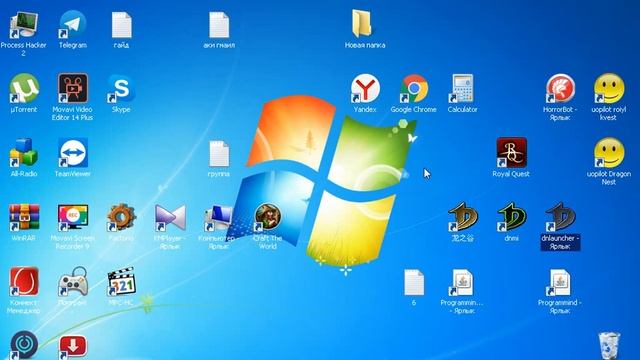Select the 龙之谷 golden D icon
This screenshot has height=360, width=640.
[462, 217]
